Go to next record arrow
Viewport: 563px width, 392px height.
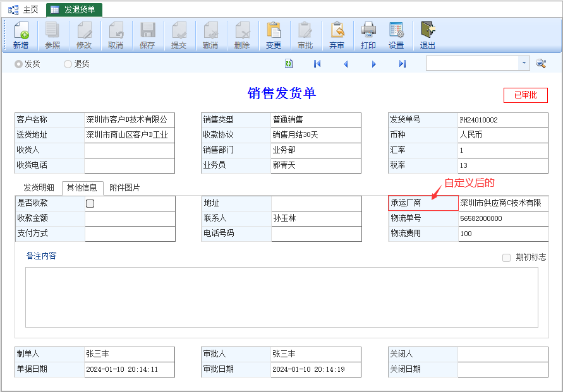pyautogui.click(x=374, y=64)
